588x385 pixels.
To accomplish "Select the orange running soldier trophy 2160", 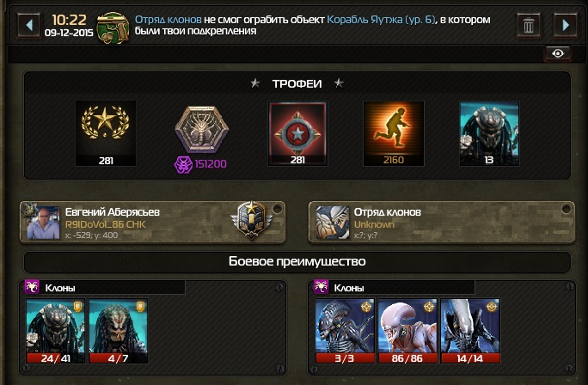I will [x=394, y=133].
